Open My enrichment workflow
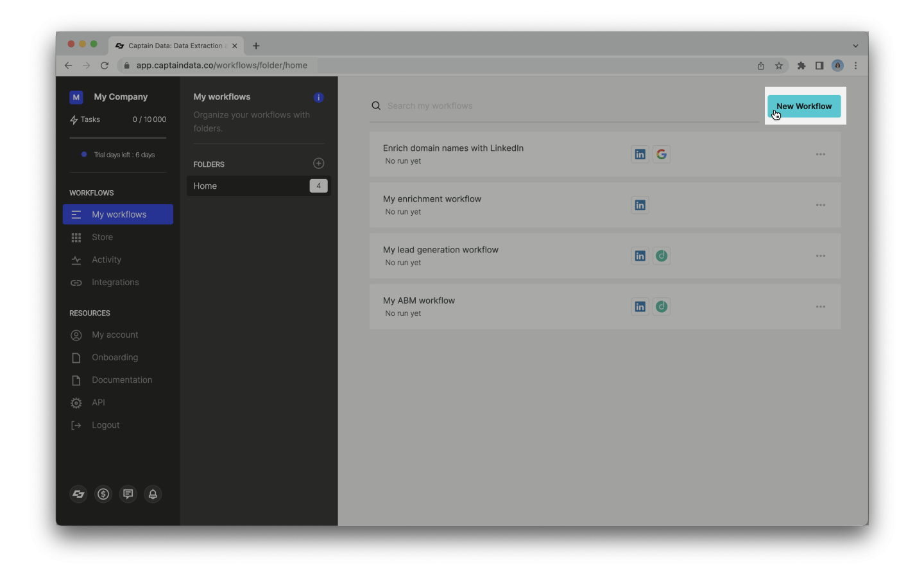This screenshot has height=578, width=924. [605, 205]
